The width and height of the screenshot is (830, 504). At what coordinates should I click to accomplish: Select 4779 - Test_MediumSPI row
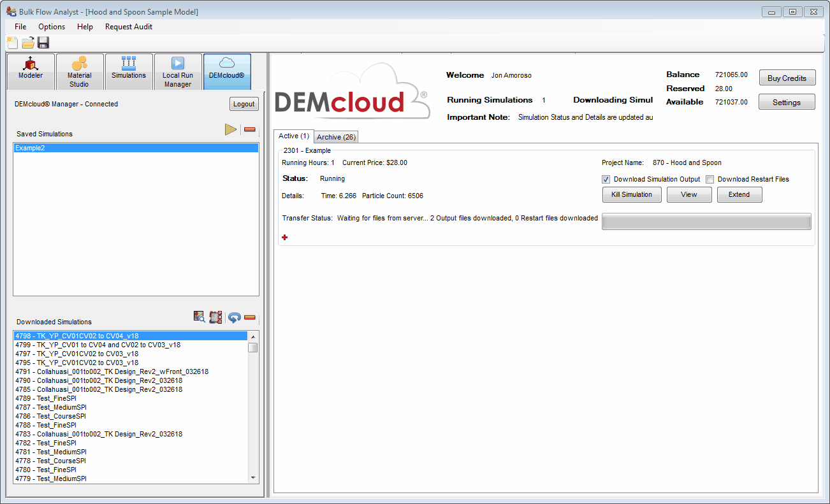(131, 479)
